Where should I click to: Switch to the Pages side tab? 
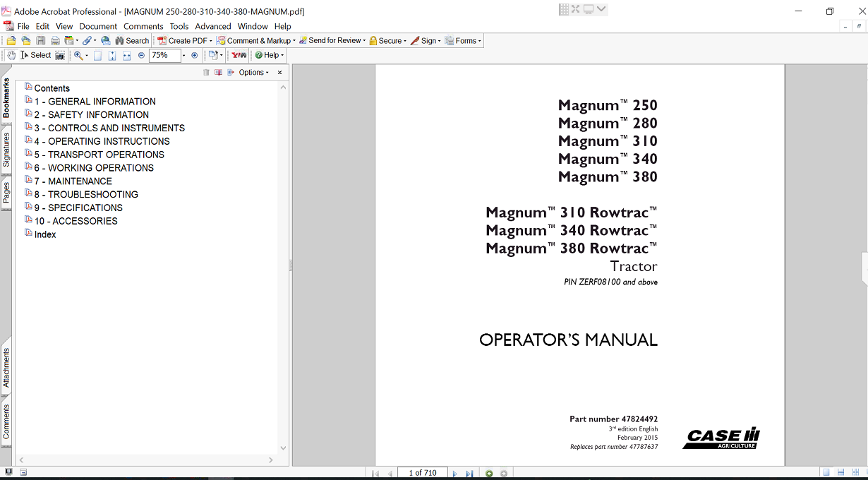pyautogui.click(x=6, y=193)
